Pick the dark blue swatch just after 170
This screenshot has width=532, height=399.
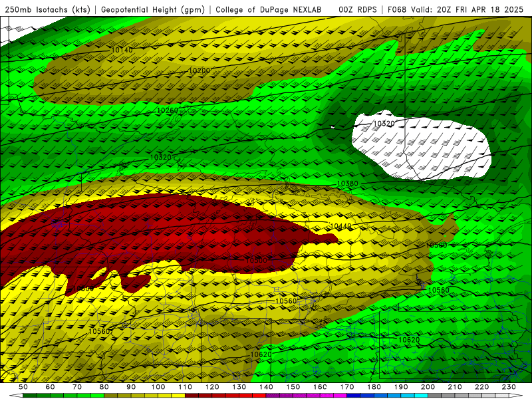(354, 396)
